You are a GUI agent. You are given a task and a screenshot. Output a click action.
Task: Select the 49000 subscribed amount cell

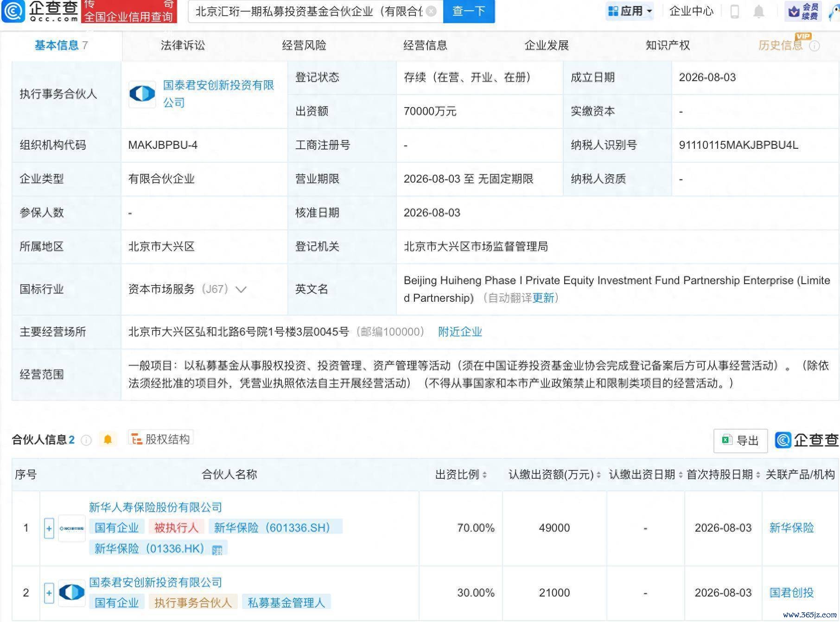pos(554,528)
